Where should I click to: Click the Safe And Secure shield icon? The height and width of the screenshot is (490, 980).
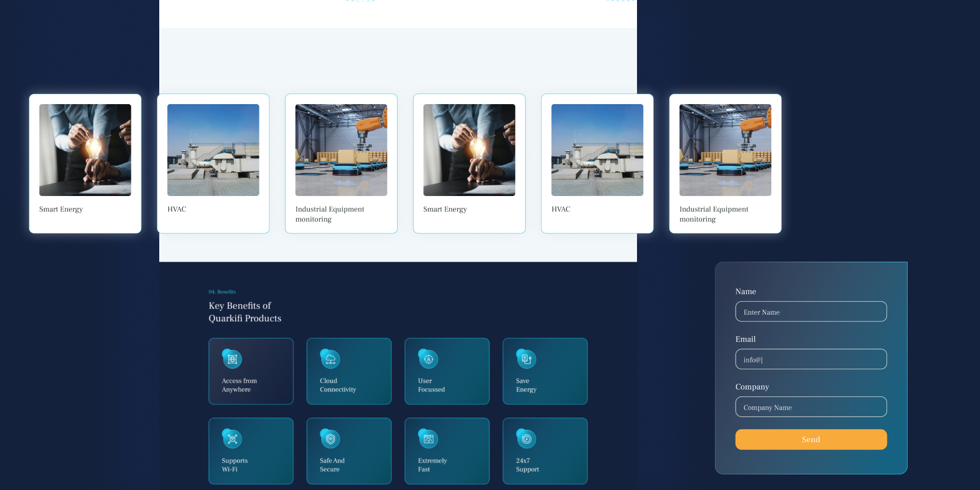(x=330, y=439)
